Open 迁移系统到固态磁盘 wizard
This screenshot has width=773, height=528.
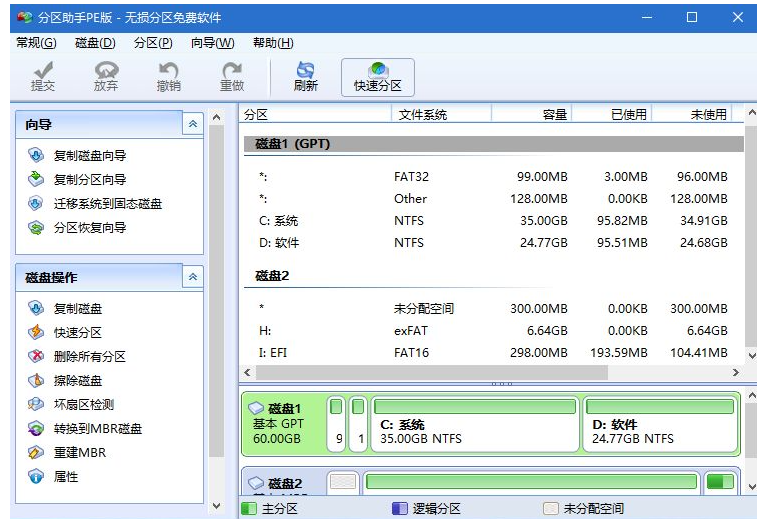(107, 204)
